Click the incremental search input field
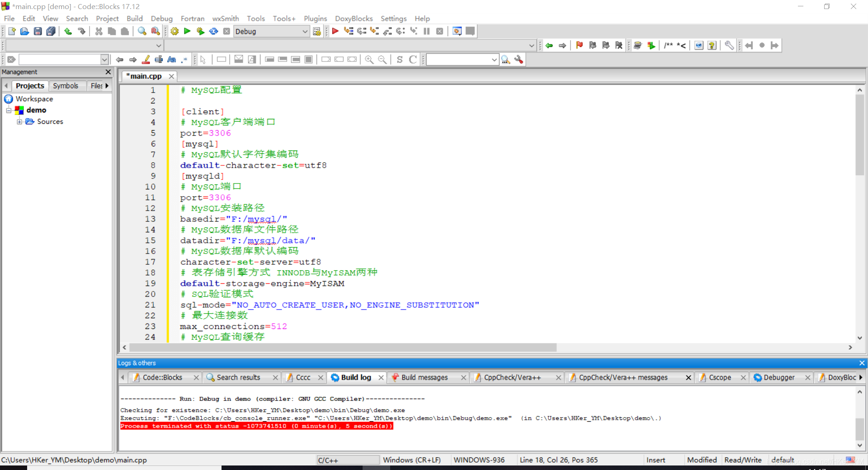The height and width of the screenshot is (470, 868). tap(59, 59)
